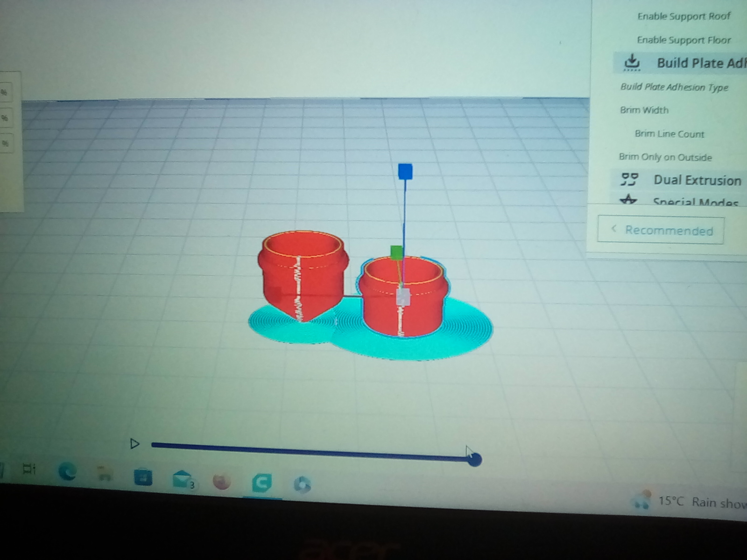Click the Brim Line Count setting
This screenshot has width=747, height=560.
[x=669, y=134]
